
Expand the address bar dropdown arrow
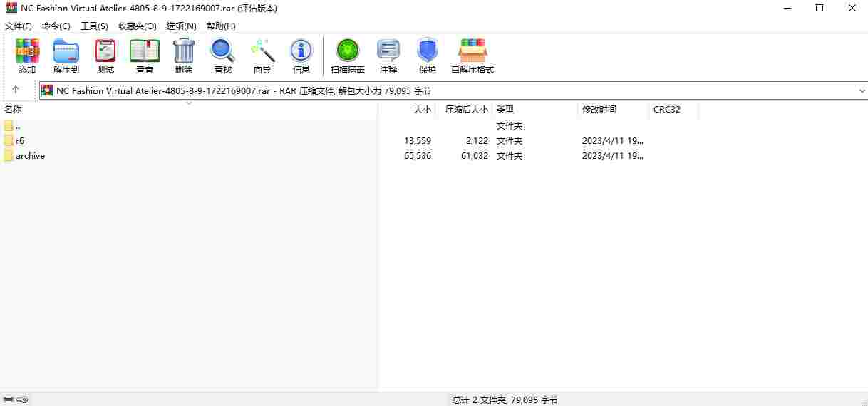click(862, 91)
